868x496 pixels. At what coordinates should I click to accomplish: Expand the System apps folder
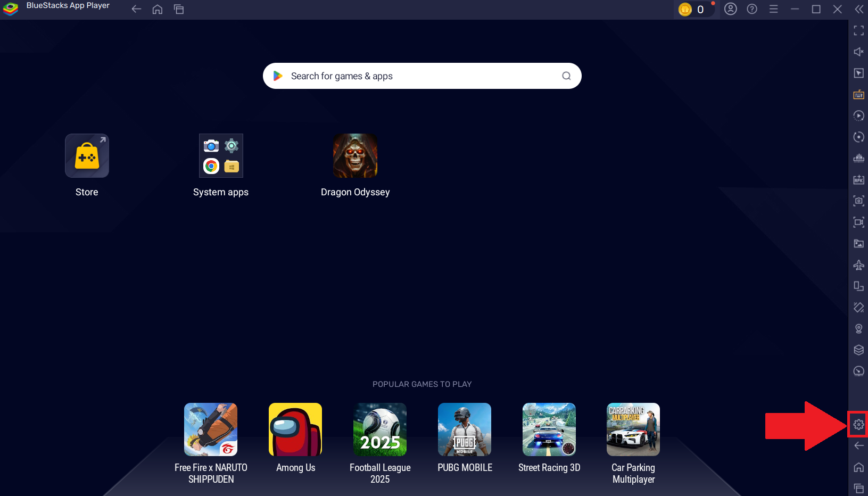tap(221, 155)
